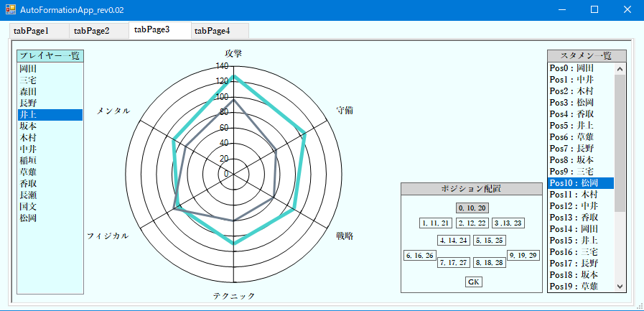Choose position button 2, 12, 22

pos(472,223)
